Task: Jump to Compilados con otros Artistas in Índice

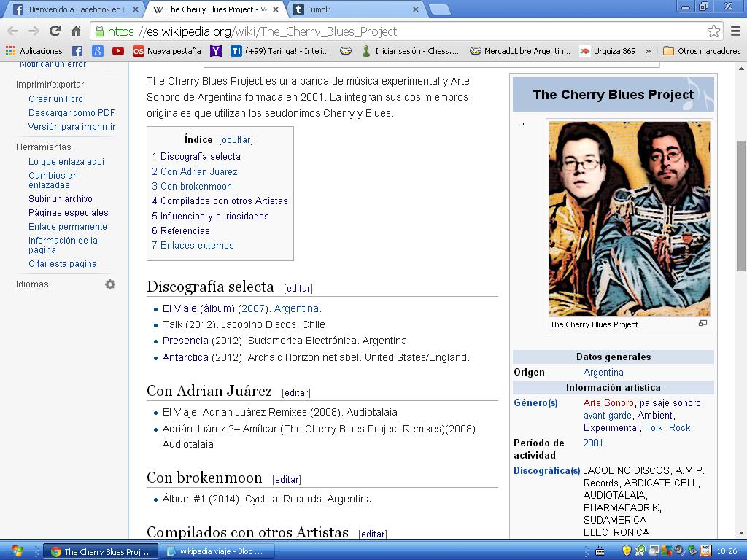Action: 220,201
